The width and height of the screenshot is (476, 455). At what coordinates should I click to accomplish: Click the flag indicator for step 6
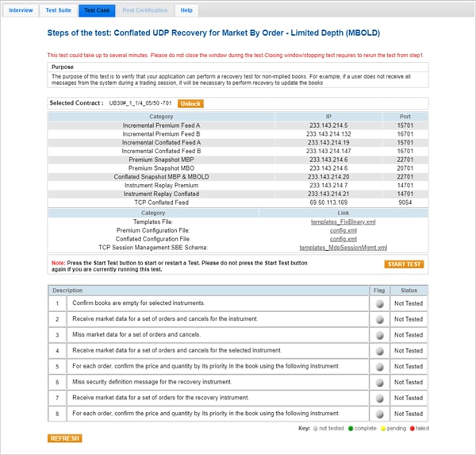coord(379,382)
